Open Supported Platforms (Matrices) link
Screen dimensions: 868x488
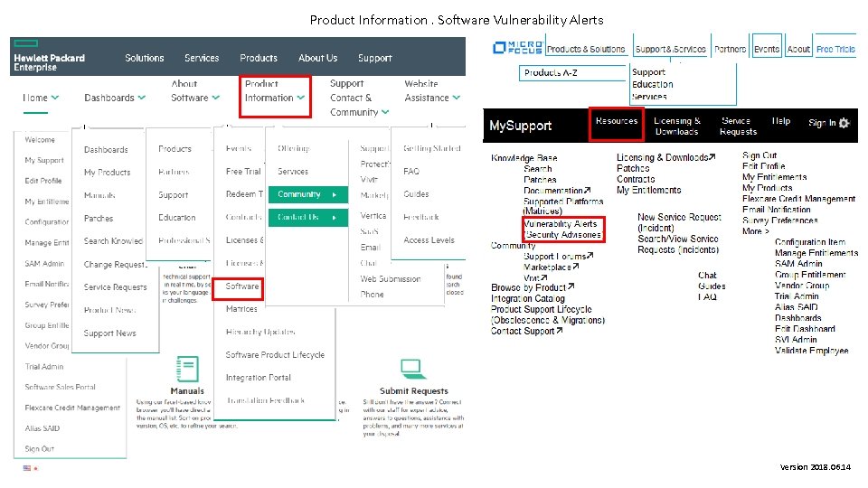[563, 206]
